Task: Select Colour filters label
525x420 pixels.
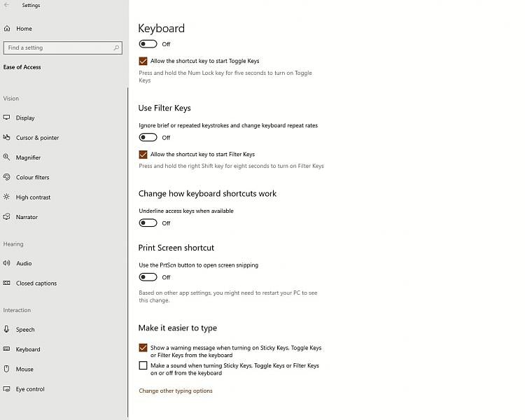Action: pos(32,177)
